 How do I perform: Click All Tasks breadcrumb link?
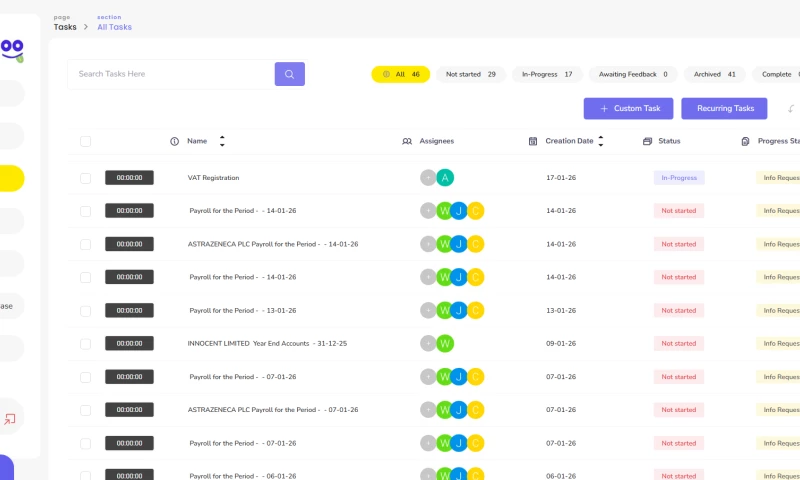[x=114, y=27]
